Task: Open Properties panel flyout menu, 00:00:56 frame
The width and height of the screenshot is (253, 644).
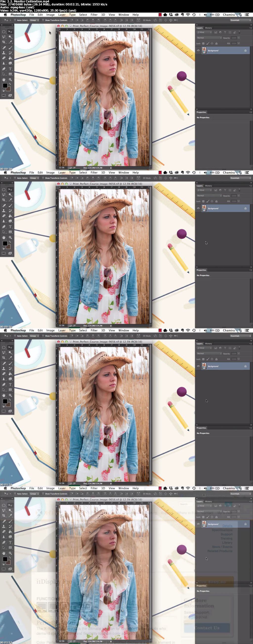Action: 251,270
